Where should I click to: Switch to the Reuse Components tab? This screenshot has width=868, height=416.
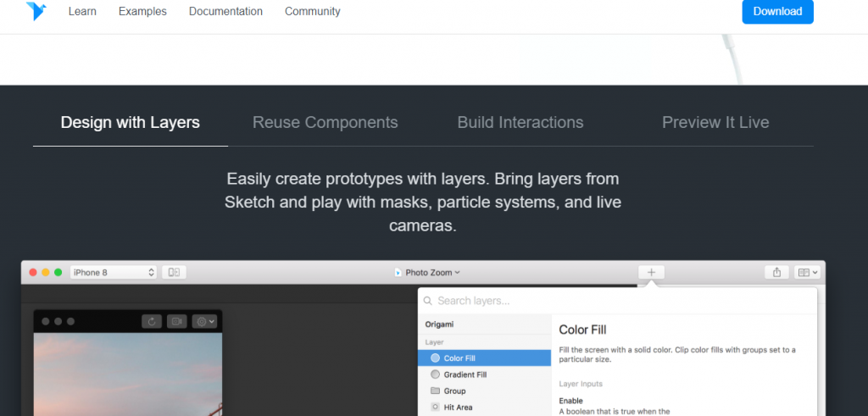(325, 122)
